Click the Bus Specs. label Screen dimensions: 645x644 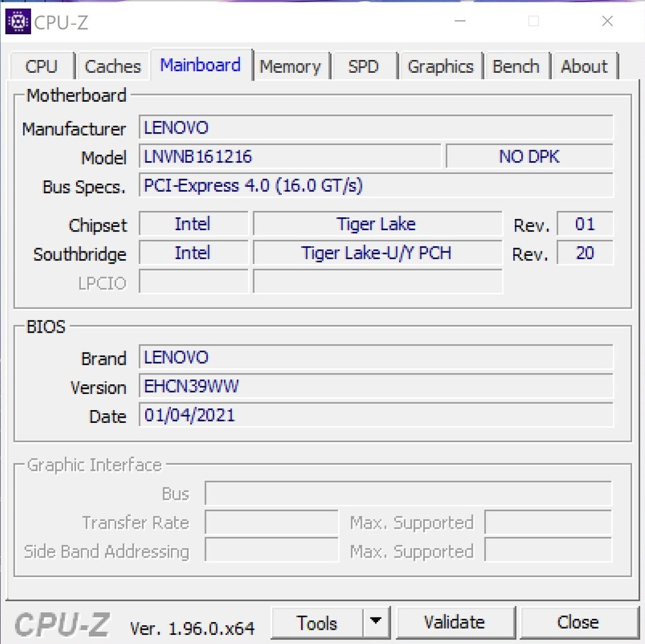coord(84,187)
